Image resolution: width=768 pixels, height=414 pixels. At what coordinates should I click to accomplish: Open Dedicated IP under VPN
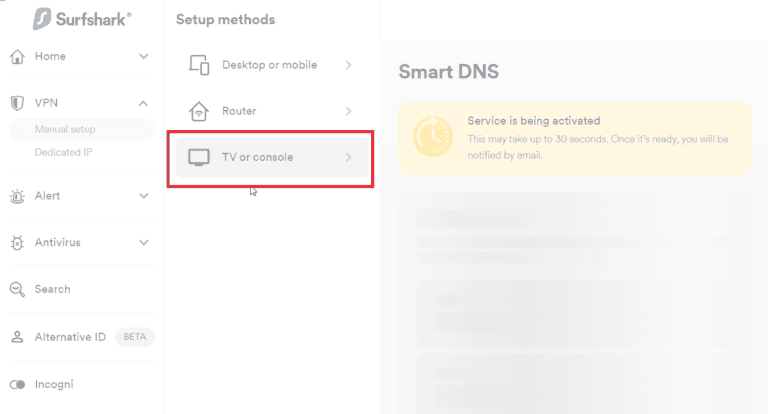(x=63, y=152)
